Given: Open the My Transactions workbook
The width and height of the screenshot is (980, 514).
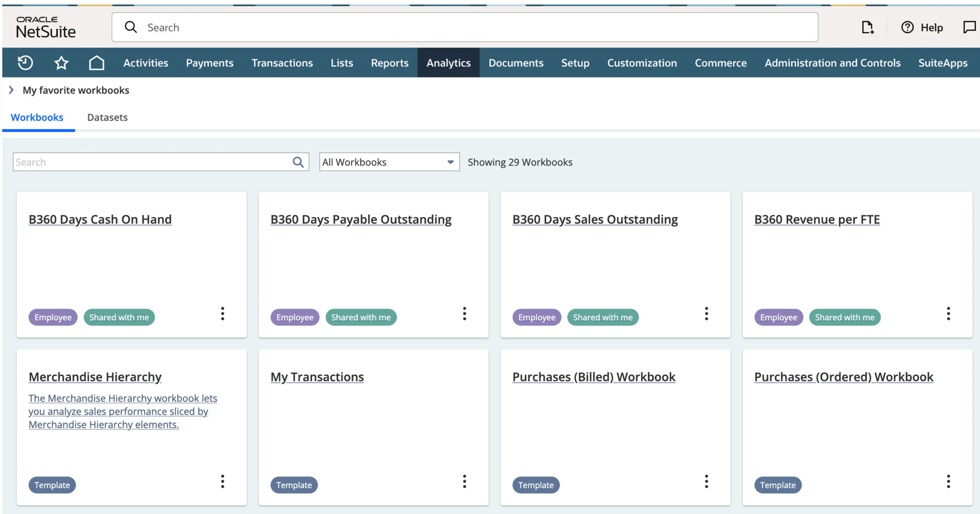Looking at the screenshot, I should pyautogui.click(x=317, y=377).
